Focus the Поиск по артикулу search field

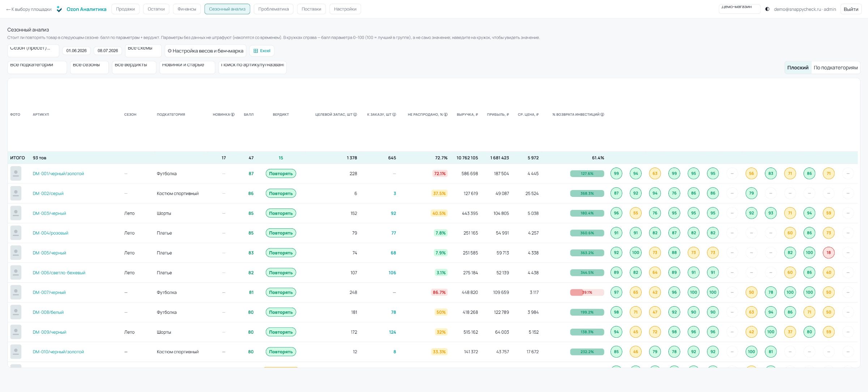point(252,67)
